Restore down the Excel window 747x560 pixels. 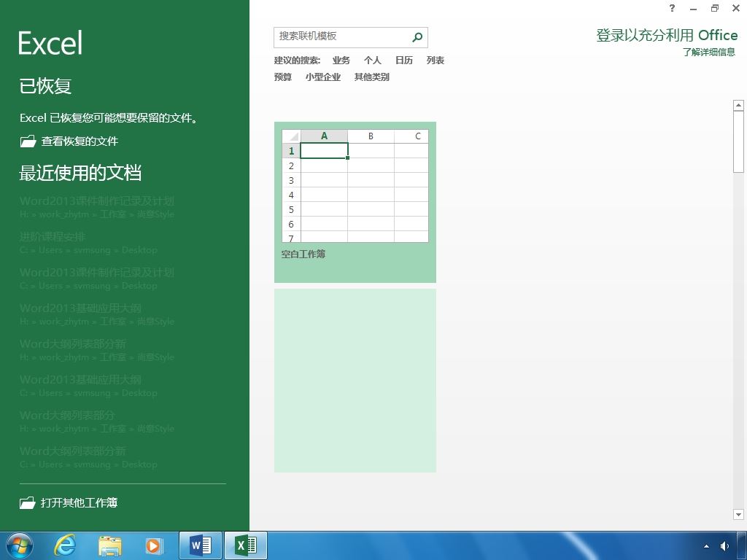[x=715, y=8]
